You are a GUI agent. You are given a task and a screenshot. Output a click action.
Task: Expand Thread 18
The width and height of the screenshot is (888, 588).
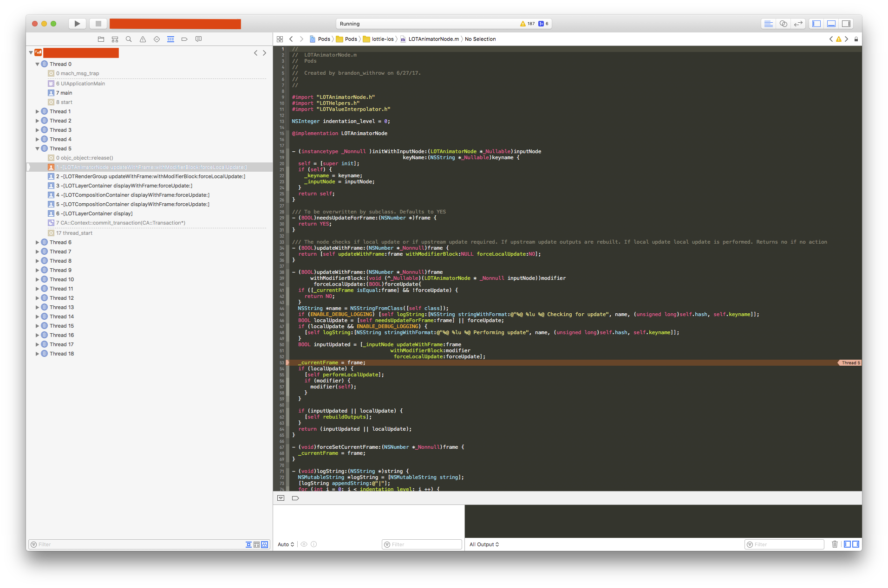[x=37, y=354]
